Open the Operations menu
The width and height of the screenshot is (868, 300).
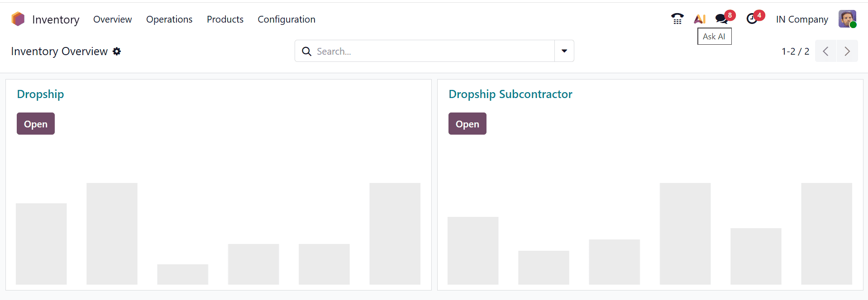[x=169, y=19]
